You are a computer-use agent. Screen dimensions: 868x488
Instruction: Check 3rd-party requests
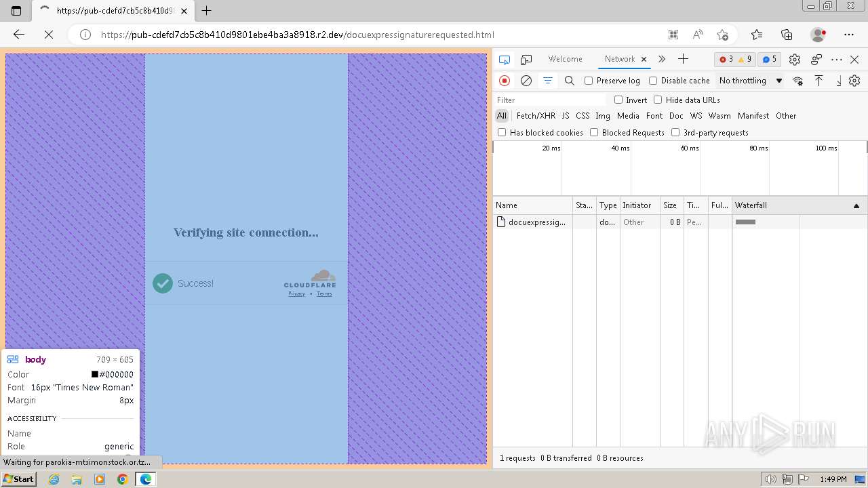click(x=675, y=132)
